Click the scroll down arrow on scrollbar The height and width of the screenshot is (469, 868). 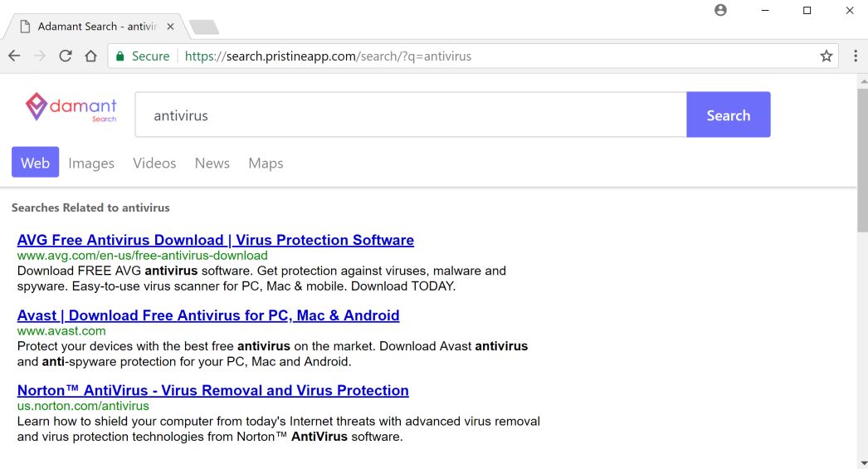(x=862, y=462)
